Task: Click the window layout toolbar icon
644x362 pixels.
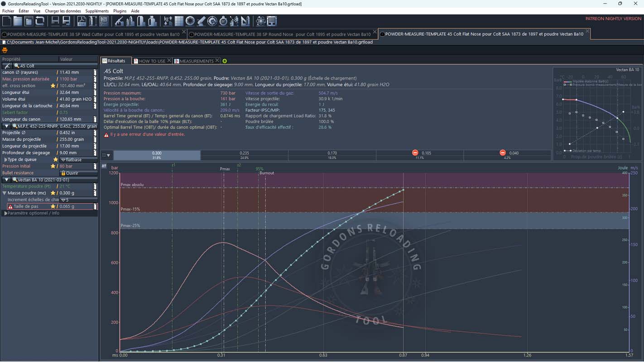Action: pyautogui.click(x=28, y=21)
